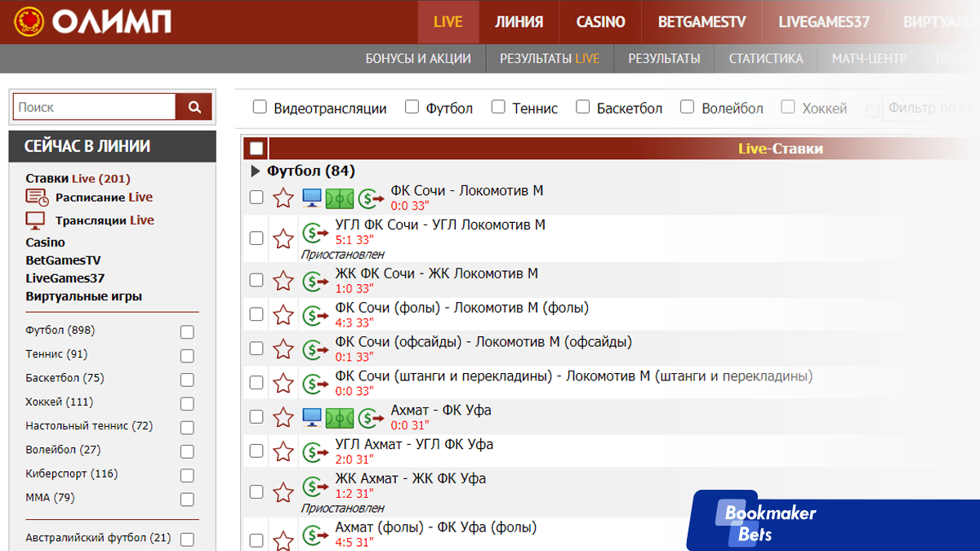
Task: Open LiveGames37 link in sidebar
Action: [x=65, y=278]
